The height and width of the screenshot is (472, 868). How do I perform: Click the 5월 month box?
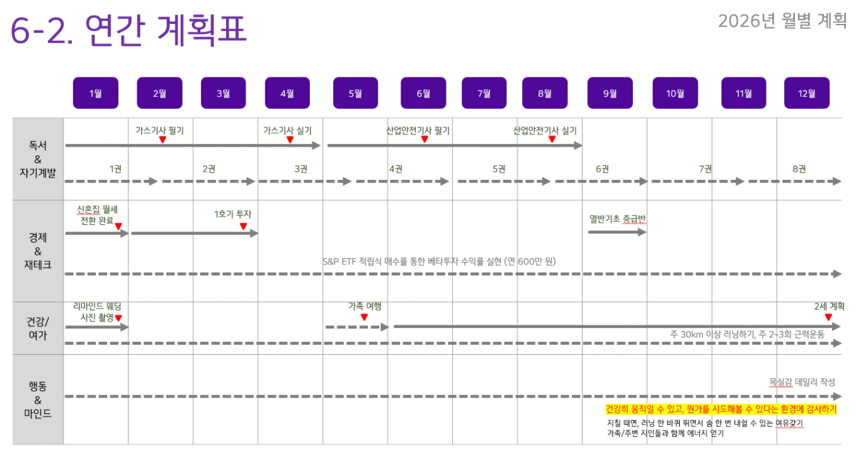[355, 93]
